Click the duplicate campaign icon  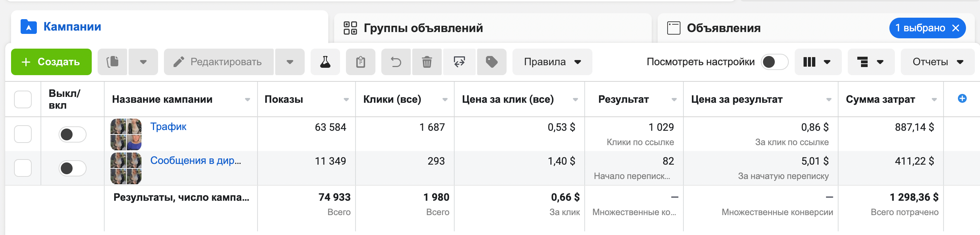click(x=113, y=62)
